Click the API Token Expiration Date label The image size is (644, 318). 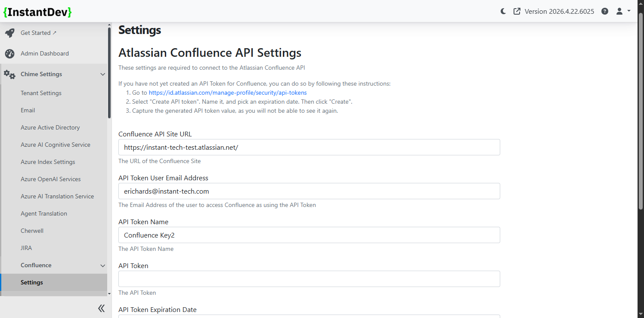point(158,310)
